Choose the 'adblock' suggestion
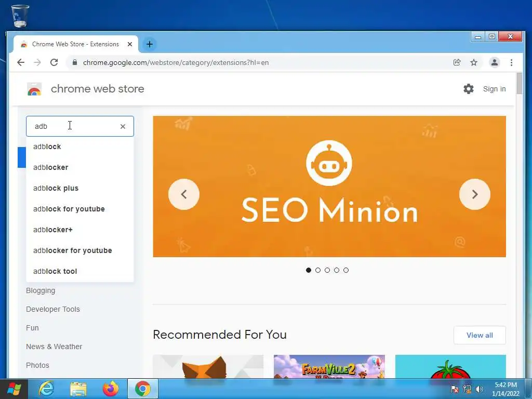This screenshot has width=532, height=399. point(79,147)
